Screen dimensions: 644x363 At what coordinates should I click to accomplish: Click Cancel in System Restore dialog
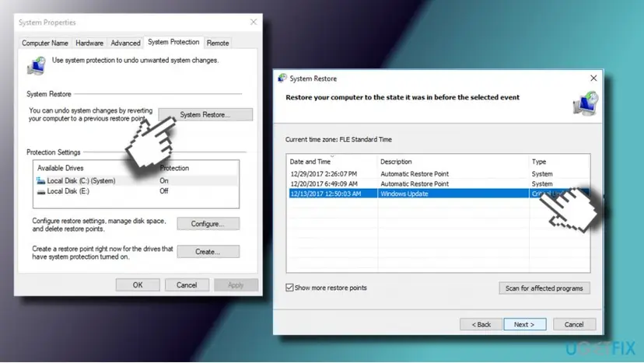tap(574, 324)
